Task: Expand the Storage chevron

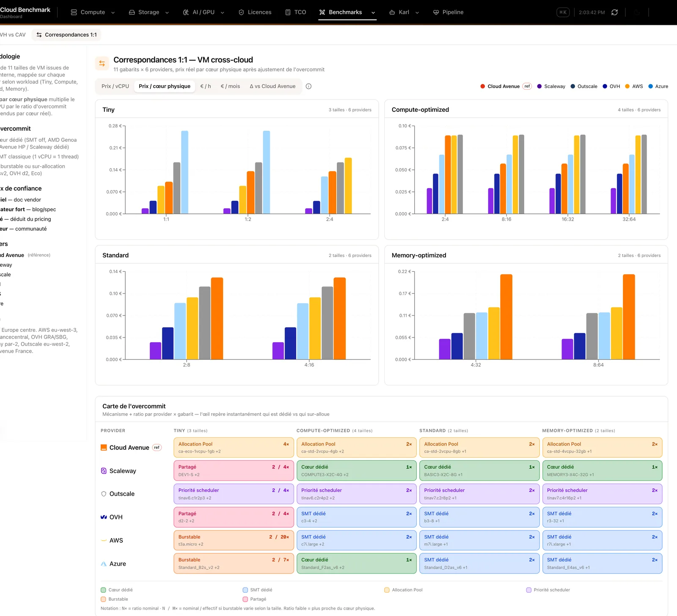Action: pyautogui.click(x=167, y=13)
